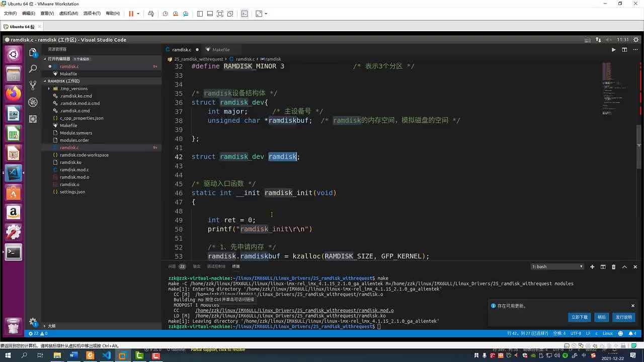
Task: Open the Search view in activity bar
Action: (x=33, y=68)
